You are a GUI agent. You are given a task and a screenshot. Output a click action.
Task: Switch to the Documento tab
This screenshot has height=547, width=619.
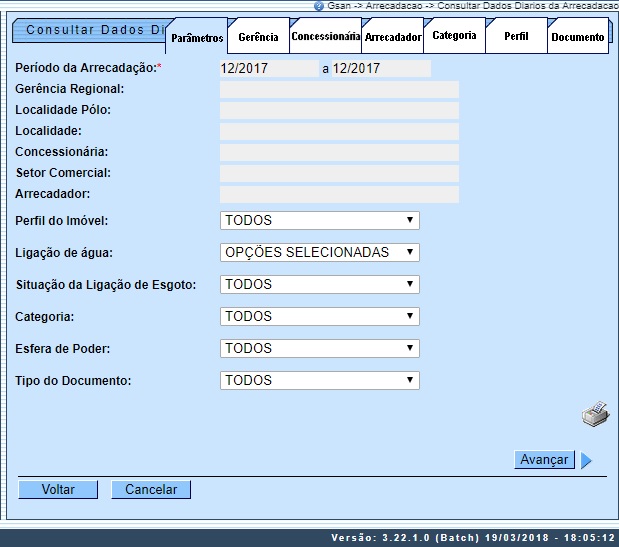point(578,37)
